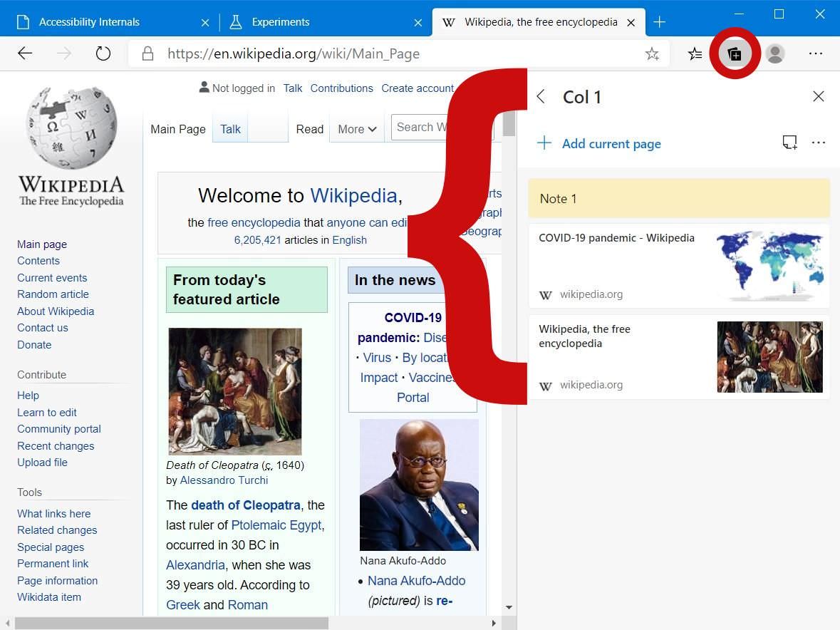Click Cleopatra painting thumbnail in collection

pos(769,357)
